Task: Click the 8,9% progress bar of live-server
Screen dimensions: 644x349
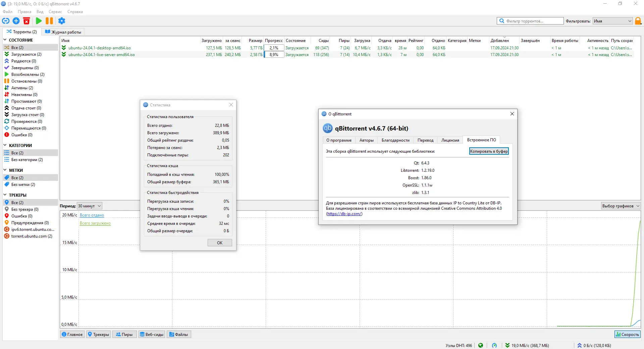Action: [x=274, y=55]
